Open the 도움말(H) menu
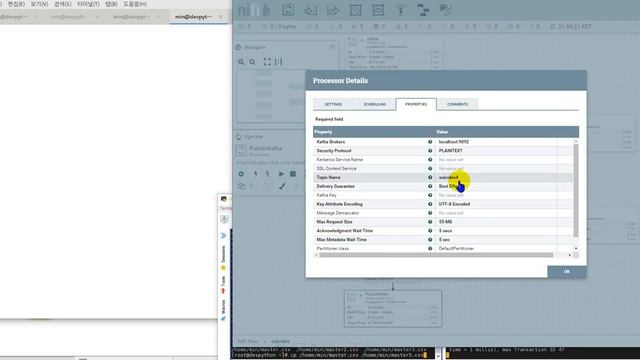This screenshot has height=360, width=640. click(x=135, y=4)
